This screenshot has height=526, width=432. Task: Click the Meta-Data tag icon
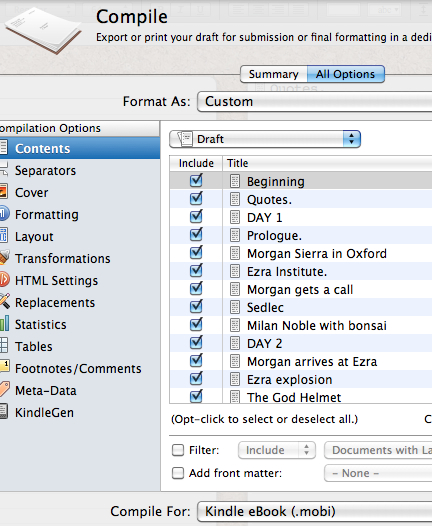click(x=5, y=389)
